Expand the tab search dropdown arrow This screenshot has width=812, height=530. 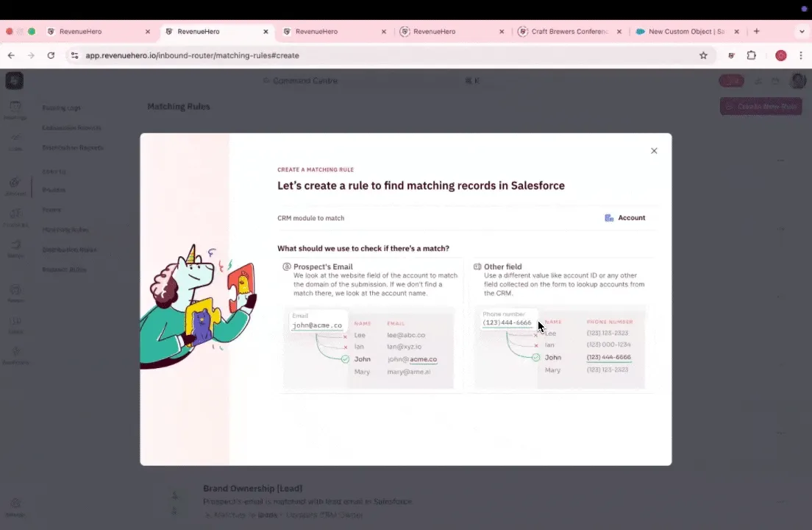(x=802, y=31)
